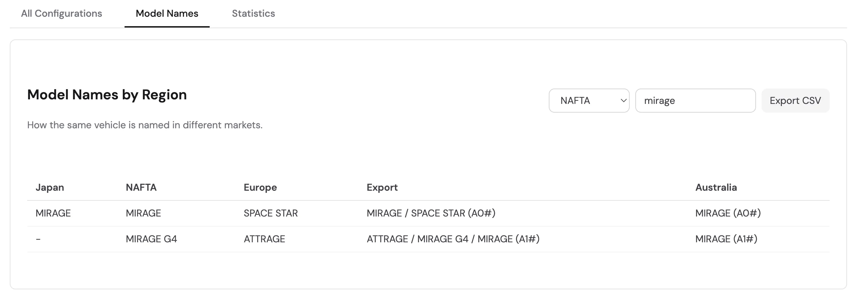The height and width of the screenshot is (304, 868).
Task: Click the dropdown chevron next to NAFTA
Action: [x=623, y=100]
